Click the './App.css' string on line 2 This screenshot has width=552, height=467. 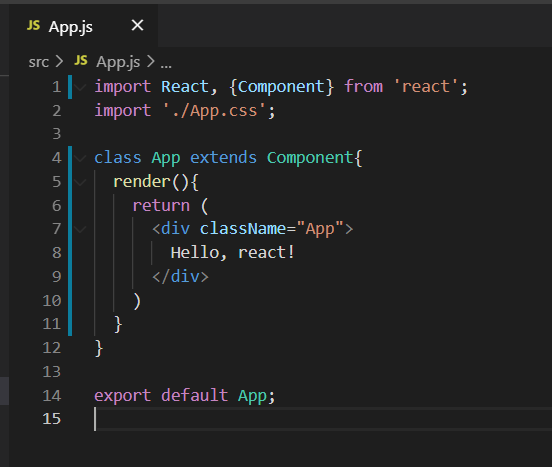point(214,111)
